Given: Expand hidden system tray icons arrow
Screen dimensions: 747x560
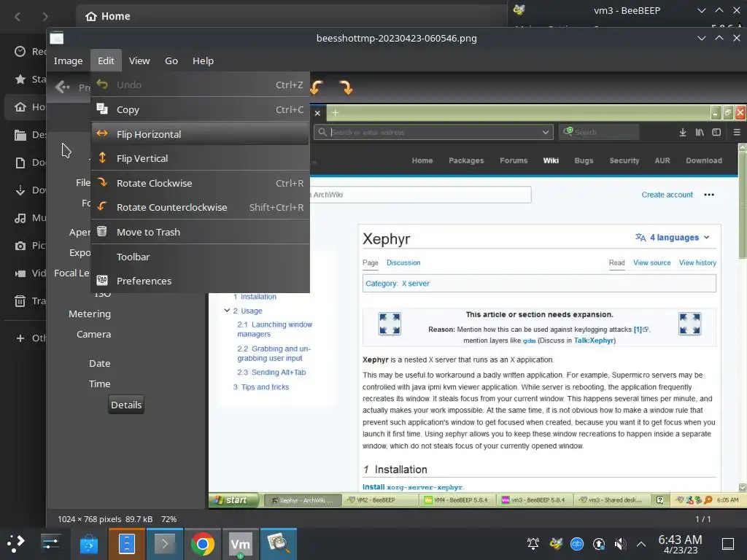Looking at the screenshot, I should [641, 544].
